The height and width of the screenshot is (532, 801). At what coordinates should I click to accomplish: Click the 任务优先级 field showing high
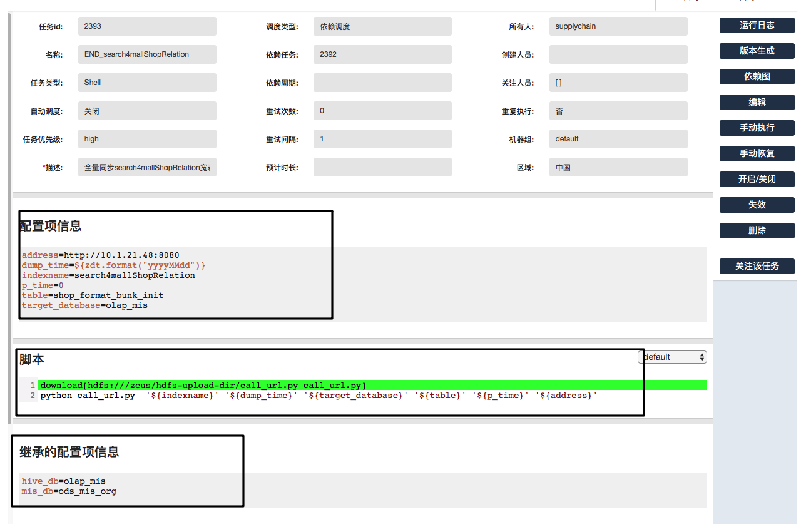click(x=147, y=139)
